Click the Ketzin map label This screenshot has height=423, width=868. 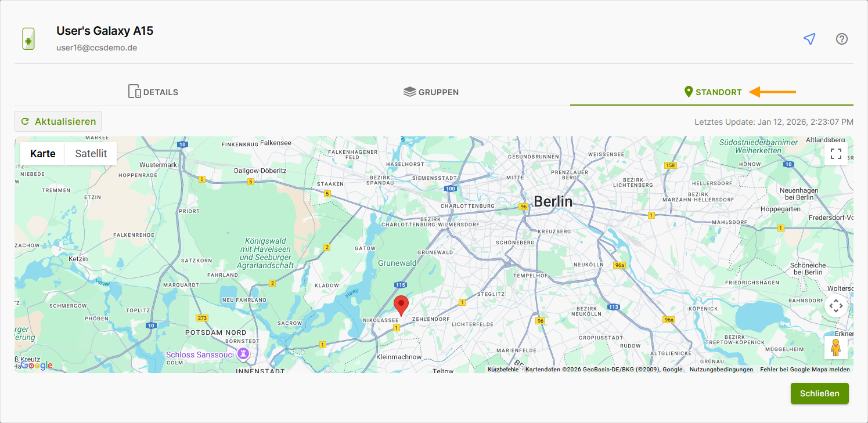pyautogui.click(x=78, y=258)
